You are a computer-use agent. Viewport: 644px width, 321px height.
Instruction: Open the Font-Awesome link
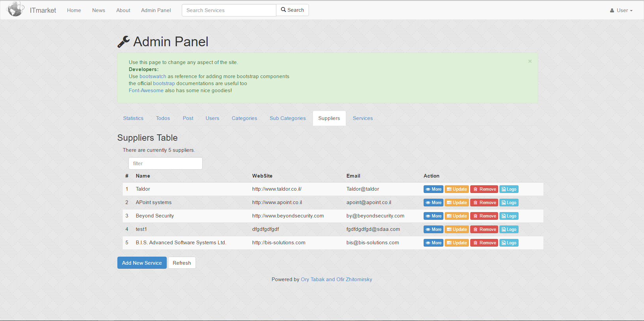pos(146,90)
